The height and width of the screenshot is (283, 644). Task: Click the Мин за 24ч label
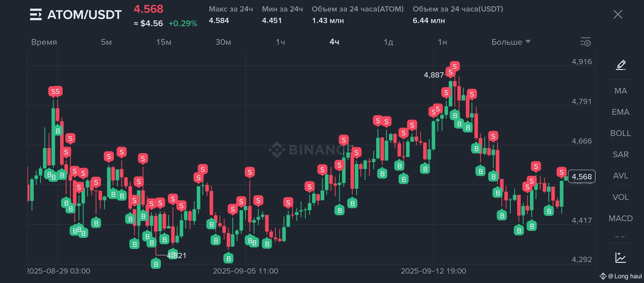click(282, 9)
